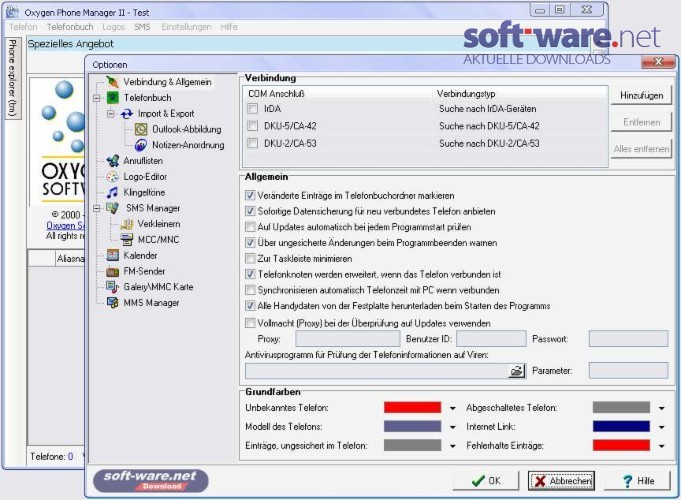Image resolution: width=681 pixels, height=500 pixels.
Task: Confirm options with the OK button
Action: pos(486,481)
